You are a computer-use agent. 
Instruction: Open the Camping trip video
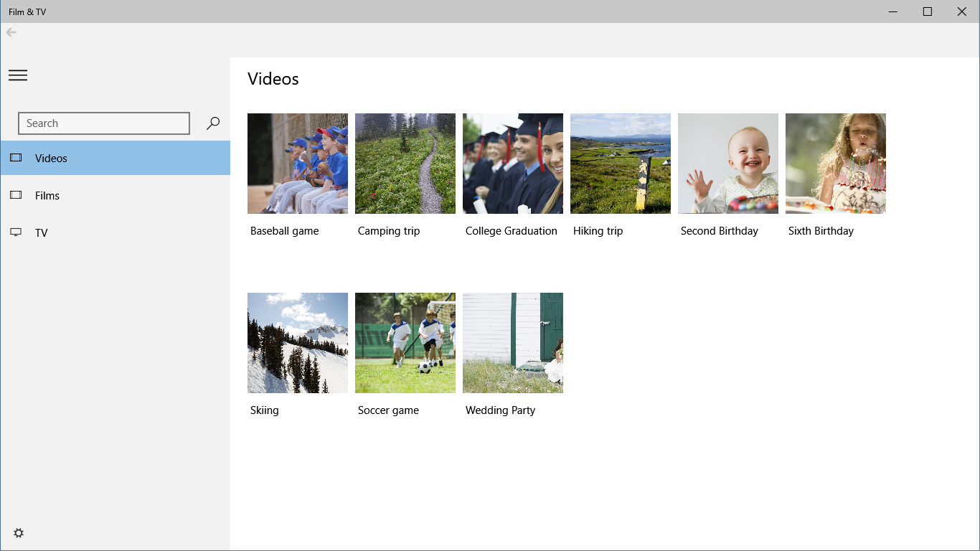click(x=405, y=163)
